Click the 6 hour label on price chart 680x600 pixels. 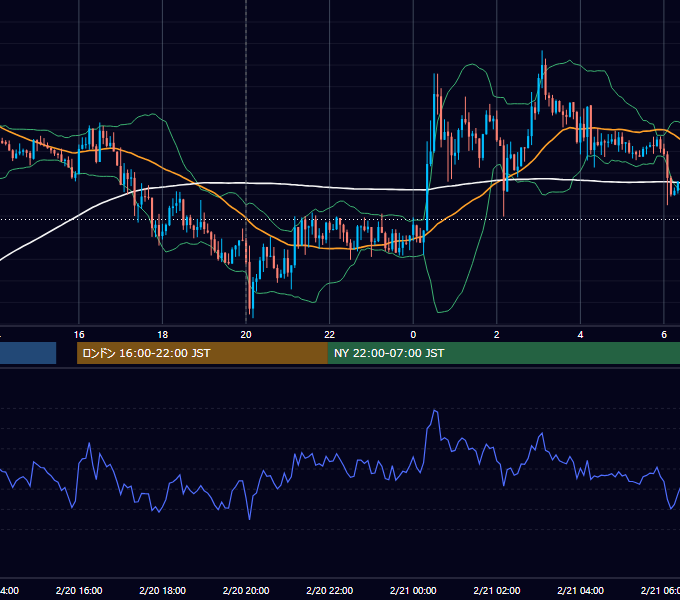click(x=664, y=335)
